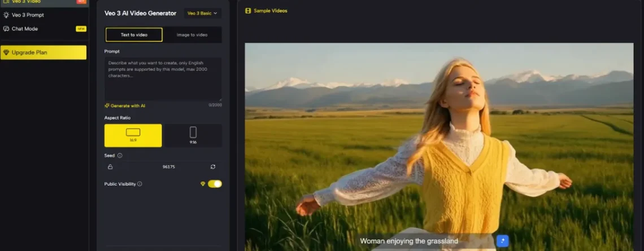Click the woman in grassland sample video

tap(439, 147)
